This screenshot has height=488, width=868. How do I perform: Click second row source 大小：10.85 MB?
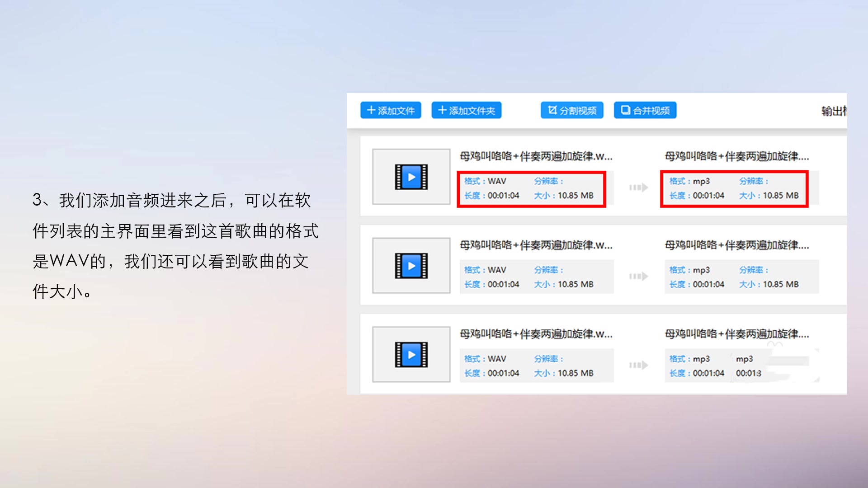[564, 284]
